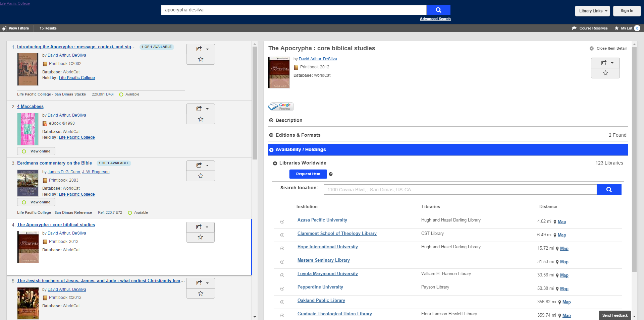Click the help question mark next to Request Item
Image resolution: width=644 pixels, height=320 pixels.
[x=331, y=174]
